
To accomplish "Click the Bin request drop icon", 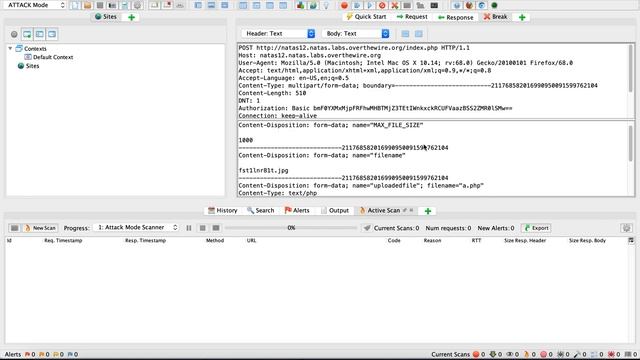I will [382, 5].
